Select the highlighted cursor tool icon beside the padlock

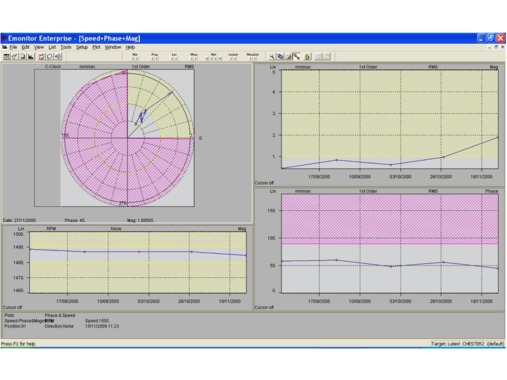(x=297, y=57)
